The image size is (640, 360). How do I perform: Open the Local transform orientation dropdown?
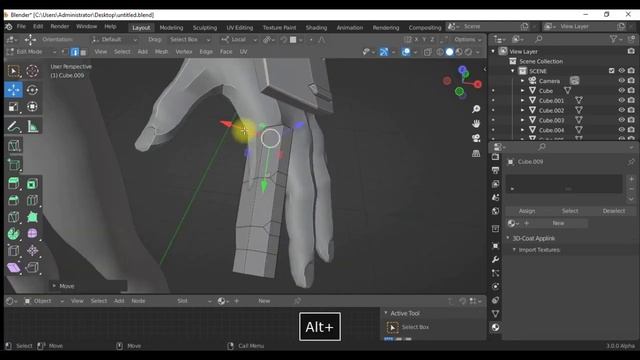(239, 40)
